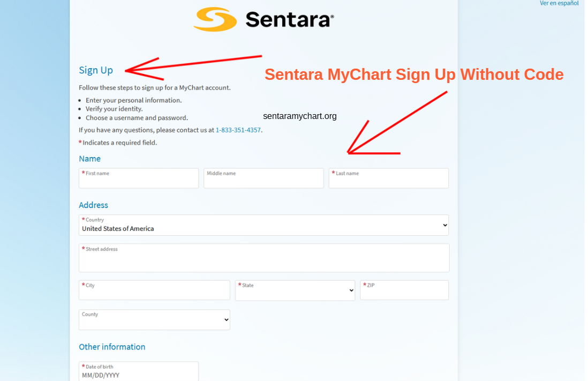Expand the State dropdown list
588x381 pixels.
[x=295, y=290]
